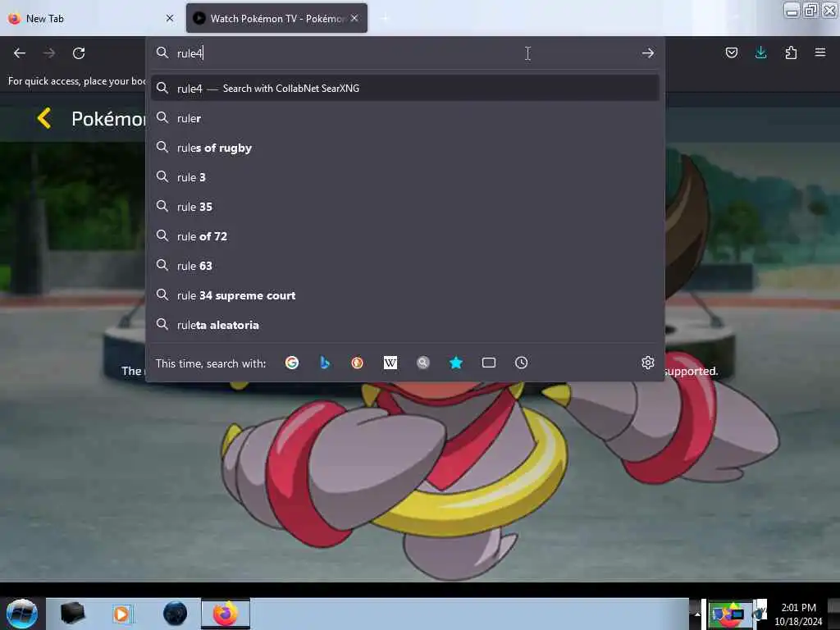This screenshot has width=840, height=630.
Task: Open the Firefox hamburger menu
Action: [x=820, y=52]
